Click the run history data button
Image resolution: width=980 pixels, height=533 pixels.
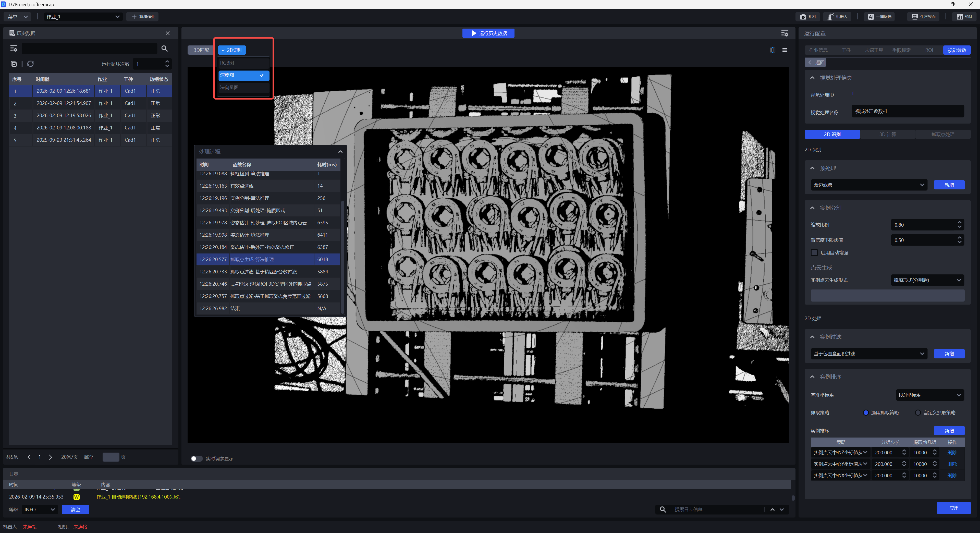[x=488, y=33]
